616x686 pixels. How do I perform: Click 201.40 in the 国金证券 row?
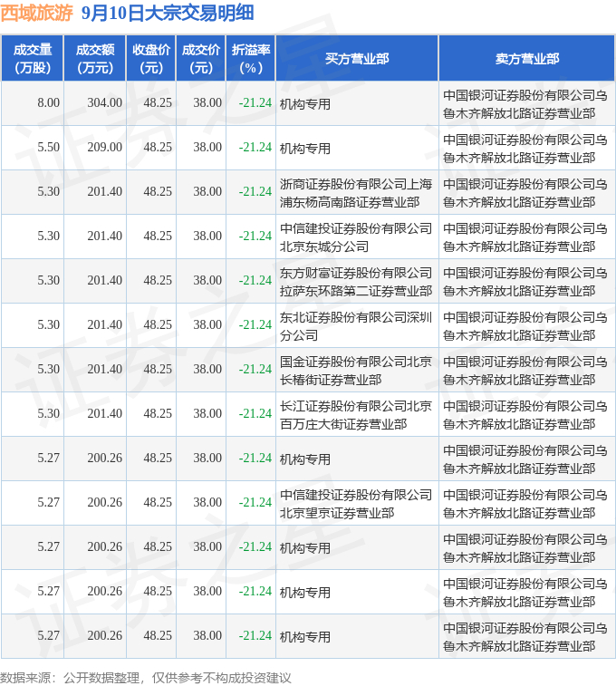pyautogui.click(x=104, y=369)
